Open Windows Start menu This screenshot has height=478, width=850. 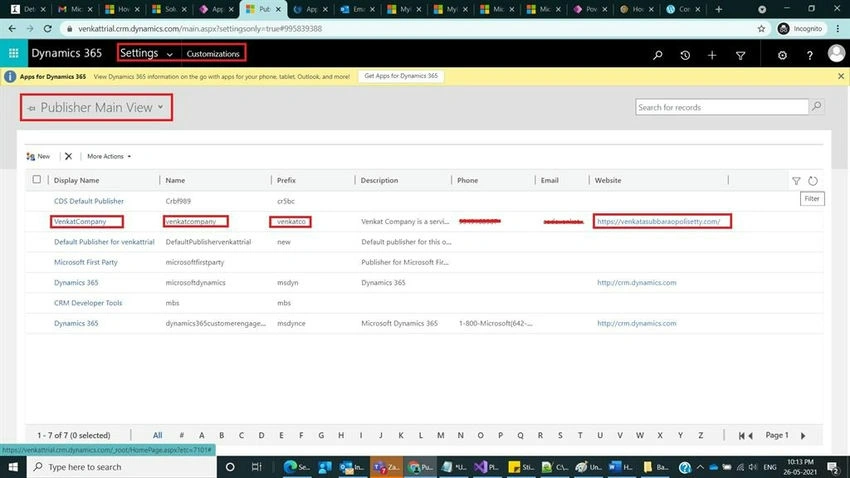tap(13, 467)
